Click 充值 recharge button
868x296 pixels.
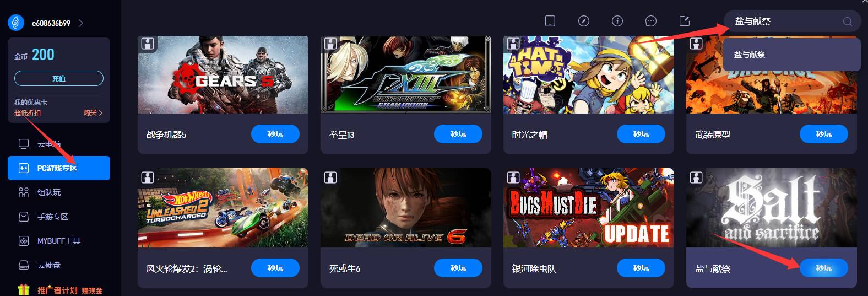tap(59, 78)
